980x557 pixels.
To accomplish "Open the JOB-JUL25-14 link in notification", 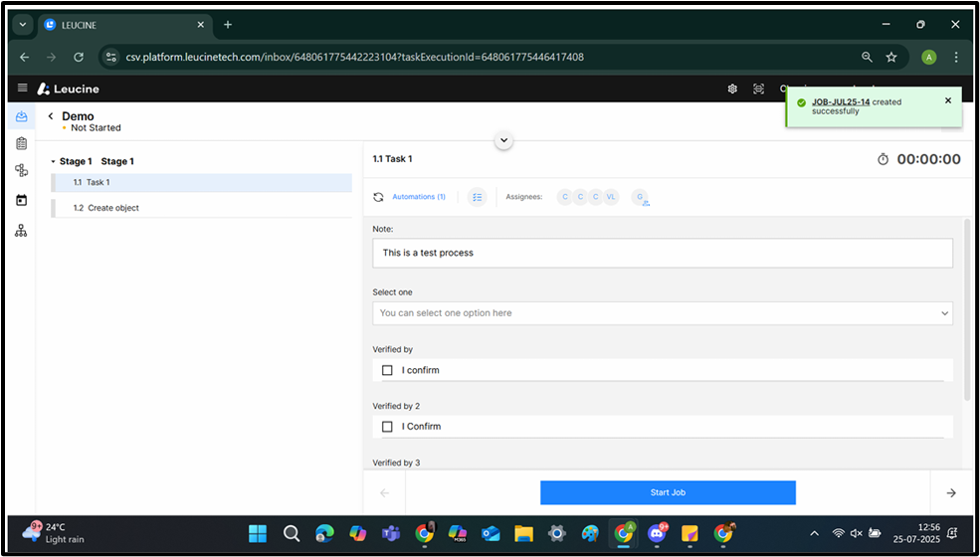I will [840, 101].
